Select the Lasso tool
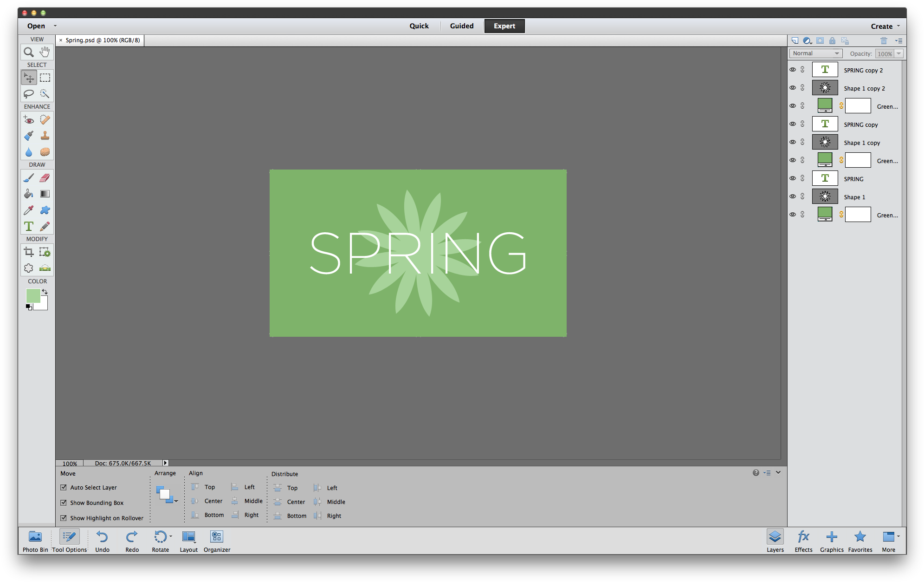The height and width of the screenshot is (582, 924). (28, 93)
